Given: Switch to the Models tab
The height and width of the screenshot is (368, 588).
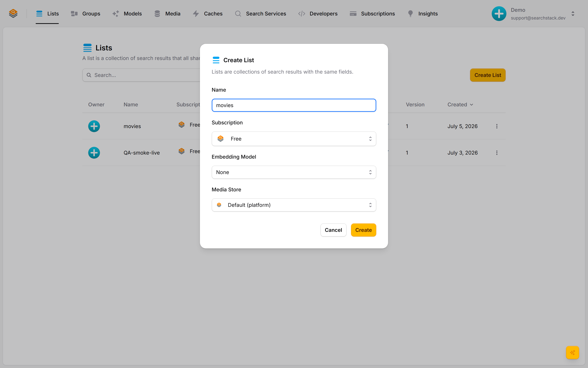Looking at the screenshot, I should pyautogui.click(x=127, y=14).
